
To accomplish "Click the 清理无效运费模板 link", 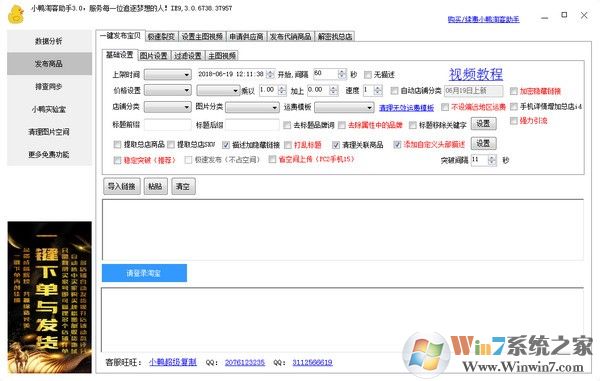I will click(x=406, y=108).
